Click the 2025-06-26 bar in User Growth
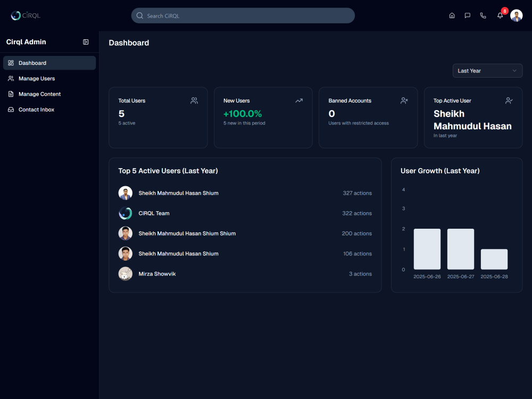Image resolution: width=532 pixels, height=399 pixels. click(x=427, y=249)
